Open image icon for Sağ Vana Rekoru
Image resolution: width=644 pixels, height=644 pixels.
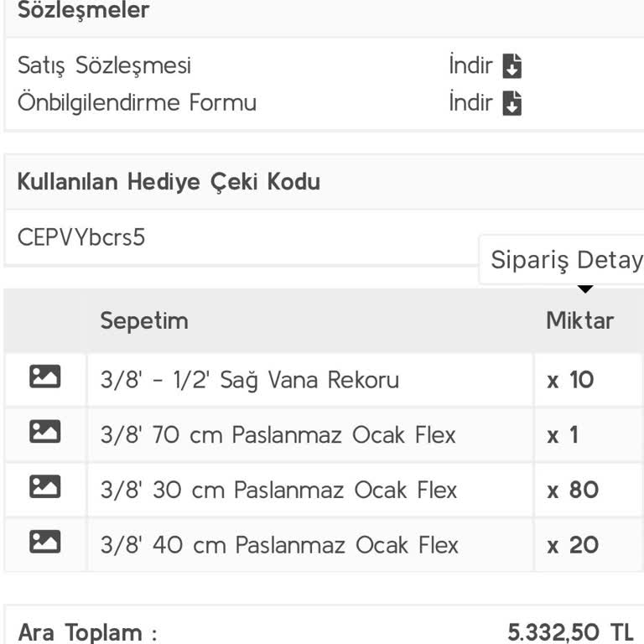(x=45, y=377)
